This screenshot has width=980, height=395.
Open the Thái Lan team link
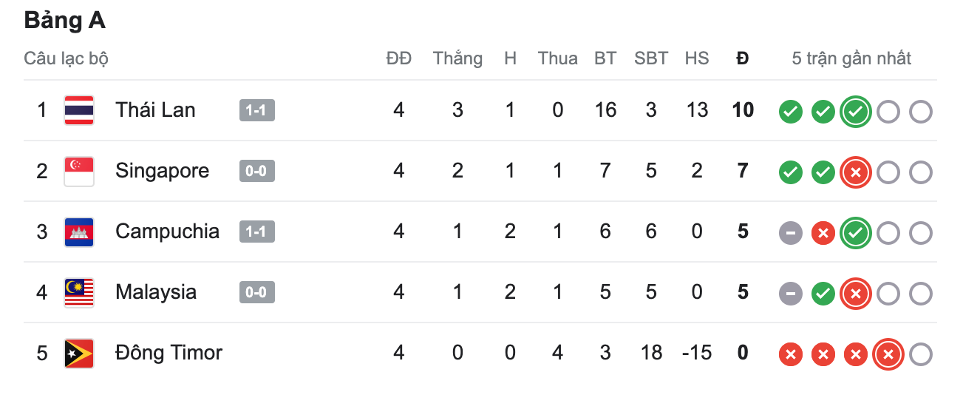tap(155, 110)
